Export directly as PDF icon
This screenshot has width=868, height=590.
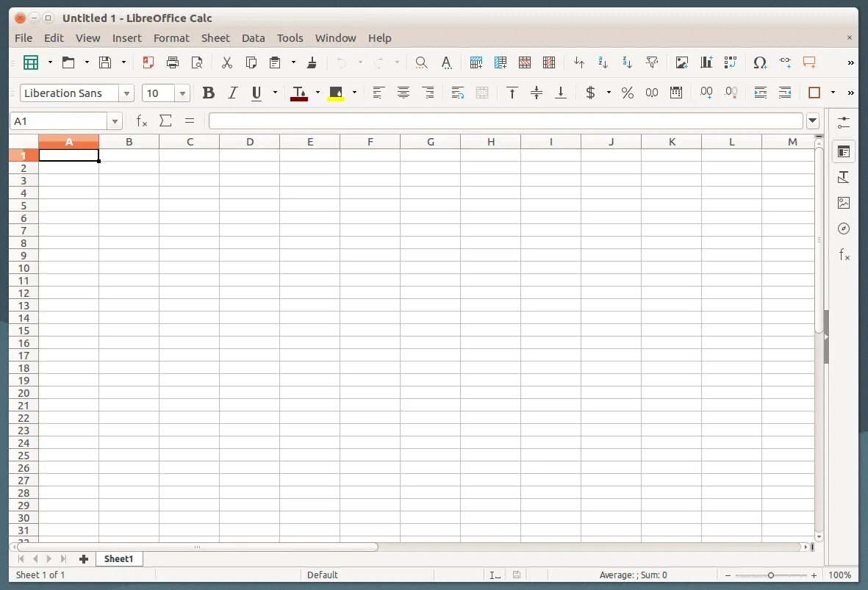(148, 62)
